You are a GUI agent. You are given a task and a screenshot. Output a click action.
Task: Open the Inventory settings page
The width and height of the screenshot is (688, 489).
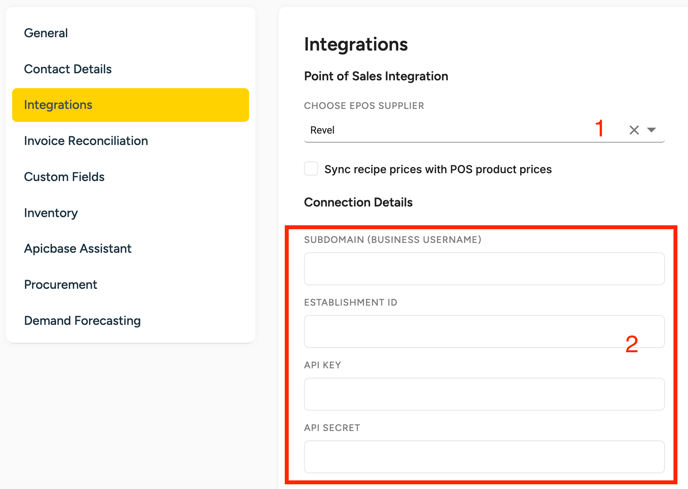pos(51,213)
